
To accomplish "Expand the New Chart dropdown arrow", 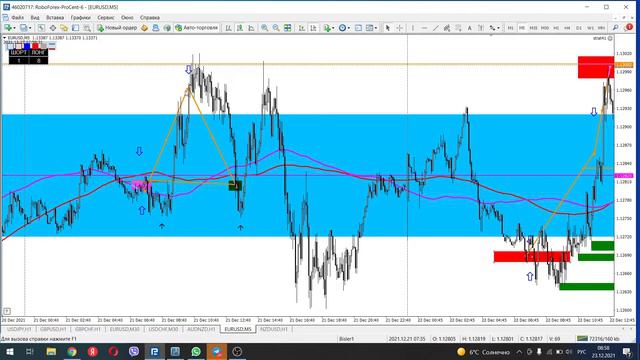I will click(x=14, y=28).
